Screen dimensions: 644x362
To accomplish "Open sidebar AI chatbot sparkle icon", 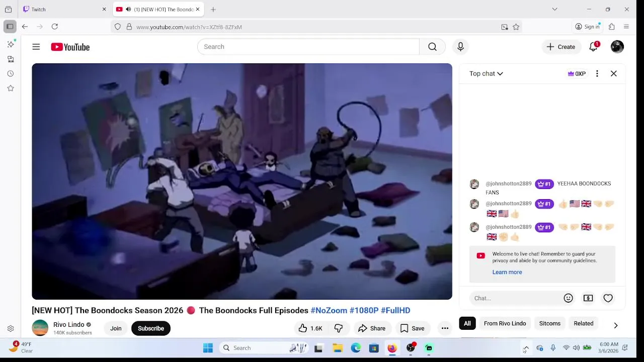I will click(x=11, y=44).
